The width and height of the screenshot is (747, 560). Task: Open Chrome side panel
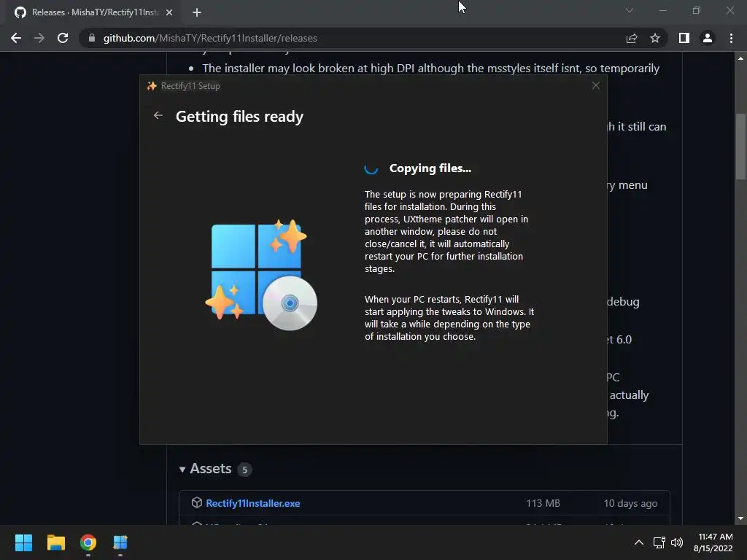coord(684,38)
